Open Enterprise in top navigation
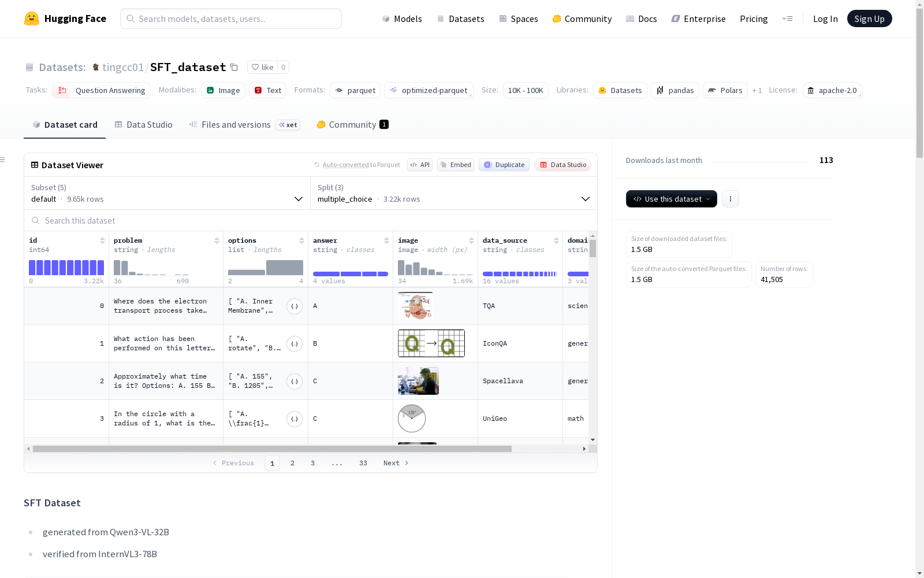The width and height of the screenshot is (924, 578). click(x=699, y=18)
